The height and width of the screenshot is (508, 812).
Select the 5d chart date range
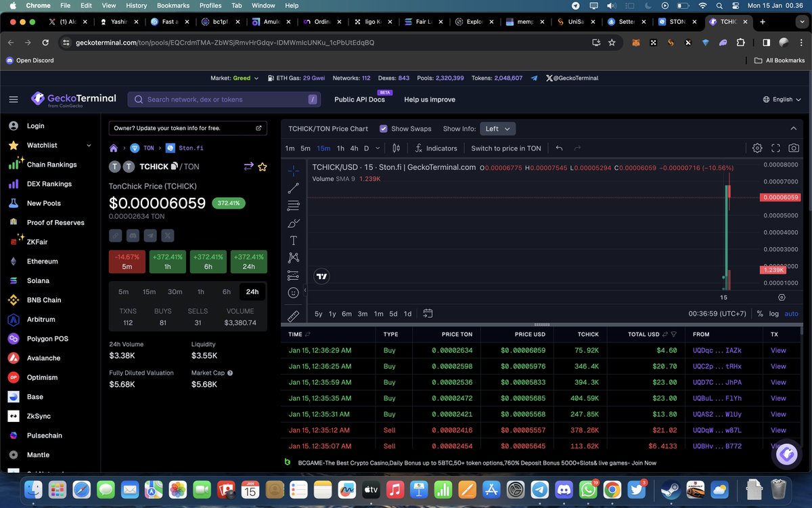point(393,314)
